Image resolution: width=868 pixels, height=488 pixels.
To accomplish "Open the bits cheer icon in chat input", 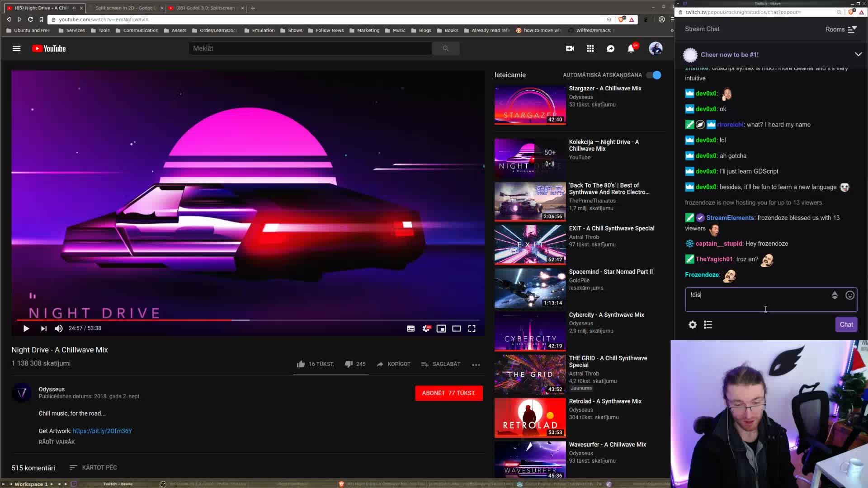I will click(835, 295).
